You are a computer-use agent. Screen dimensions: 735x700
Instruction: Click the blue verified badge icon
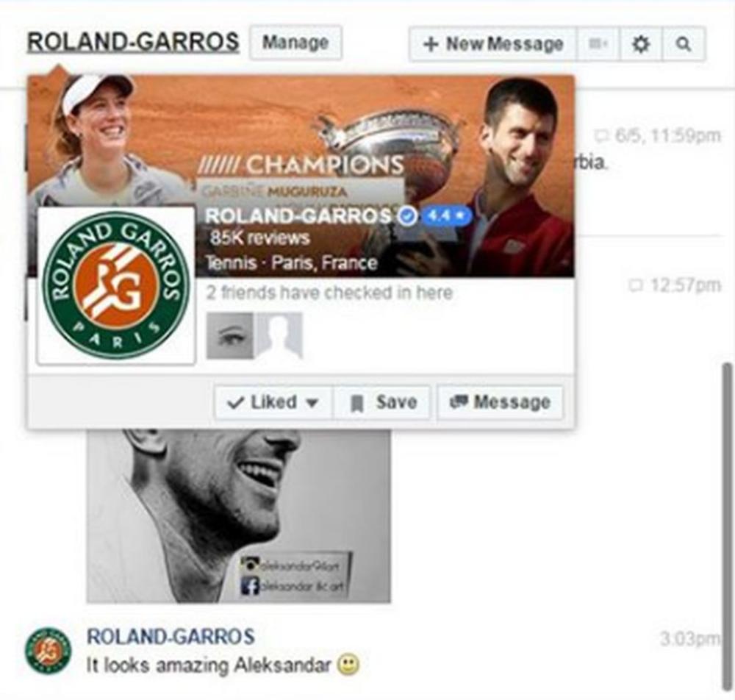(x=408, y=216)
